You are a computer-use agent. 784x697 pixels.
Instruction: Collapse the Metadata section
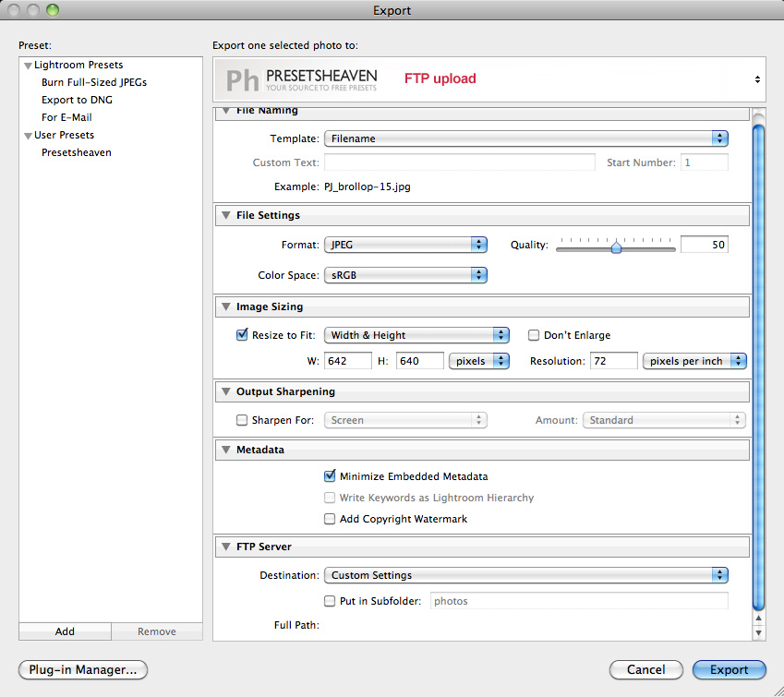pyautogui.click(x=226, y=450)
